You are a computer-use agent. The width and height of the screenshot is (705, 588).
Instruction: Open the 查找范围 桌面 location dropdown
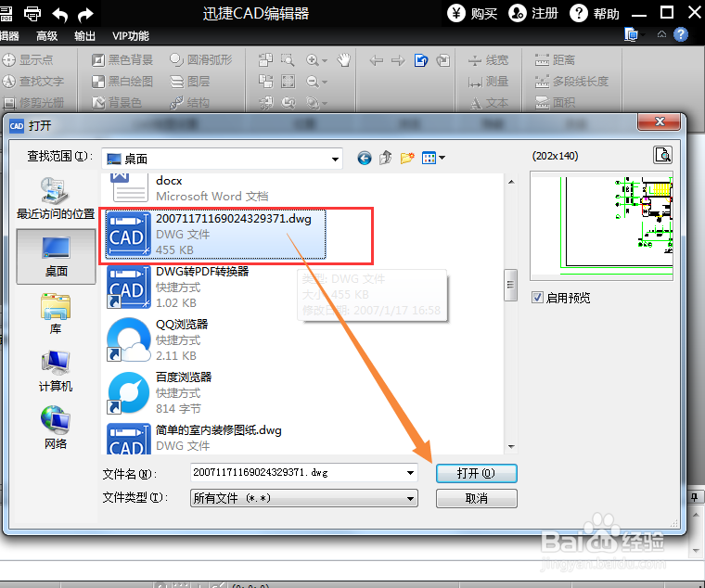pos(222,159)
